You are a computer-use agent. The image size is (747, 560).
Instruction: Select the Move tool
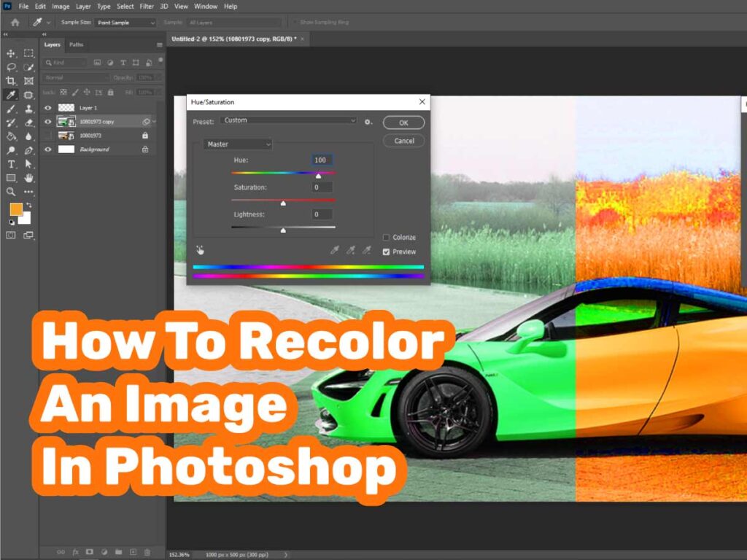(x=10, y=52)
